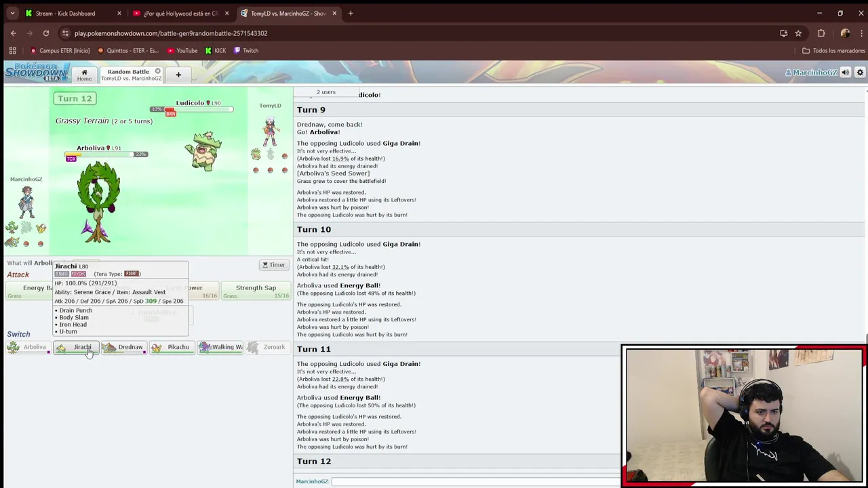This screenshot has width=868, height=488.
Task: Click the webcam overlay
Action: coord(744,415)
